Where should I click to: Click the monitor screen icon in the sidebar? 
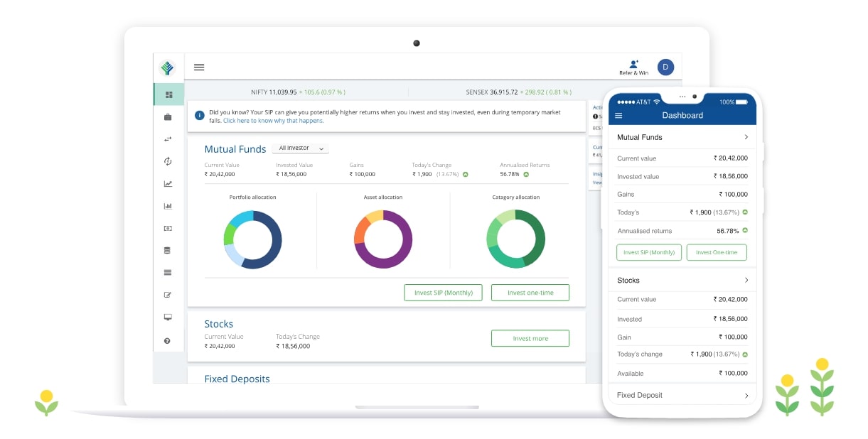(x=168, y=318)
